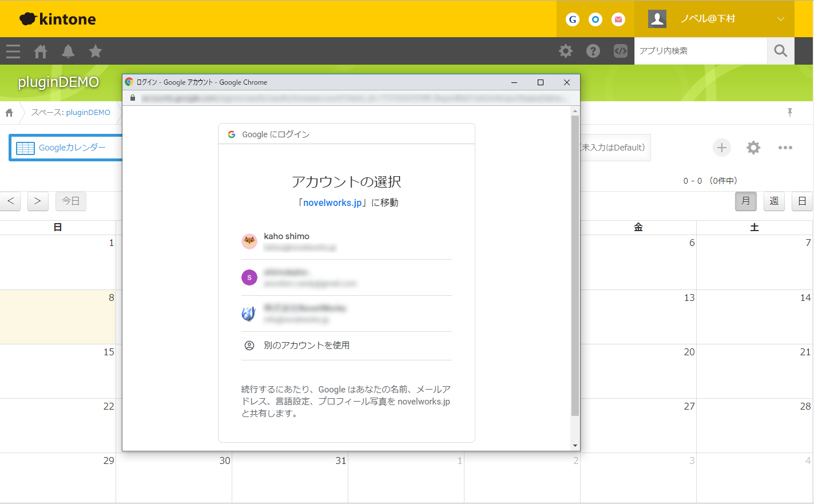This screenshot has height=504, width=814.
Task: Select the purple S avatar account
Action: point(347,277)
